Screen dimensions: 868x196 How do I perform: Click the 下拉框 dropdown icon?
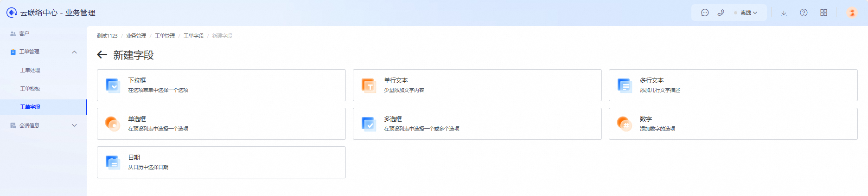point(113,85)
